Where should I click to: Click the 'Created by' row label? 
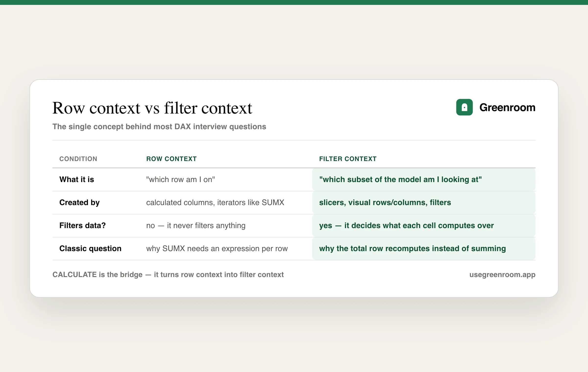point(79,202)
